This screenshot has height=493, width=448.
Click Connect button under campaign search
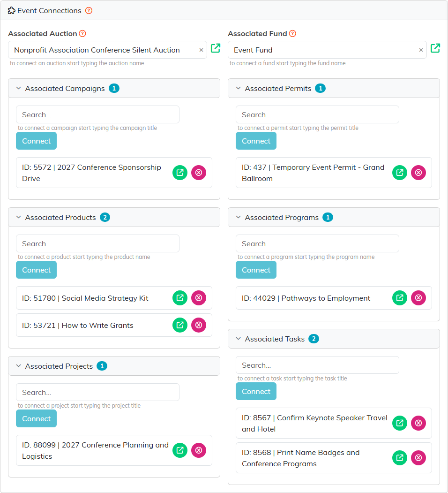pos(37,141)
